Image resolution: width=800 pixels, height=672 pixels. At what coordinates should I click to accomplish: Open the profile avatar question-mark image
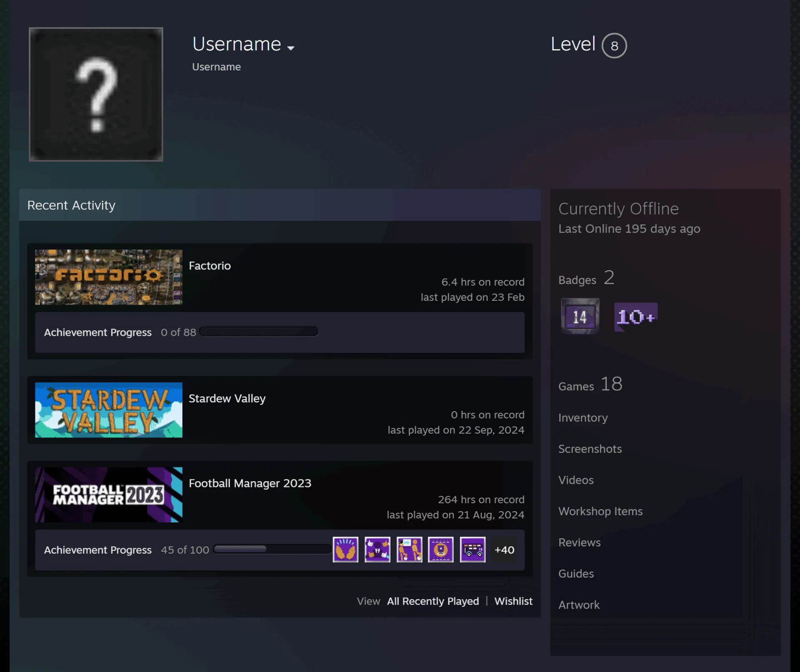pyautogui.click(x=96, y=94)
